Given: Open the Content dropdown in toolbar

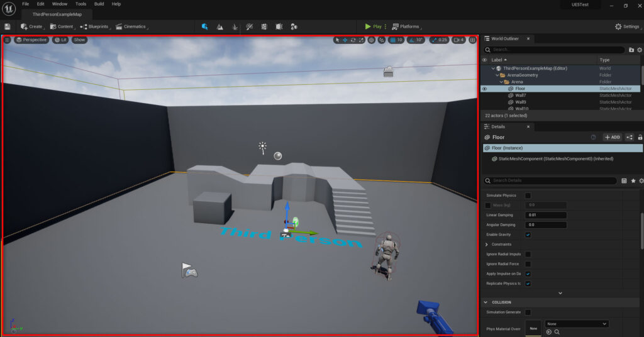Looking at the screenshot, I should (x=62, y=26).
